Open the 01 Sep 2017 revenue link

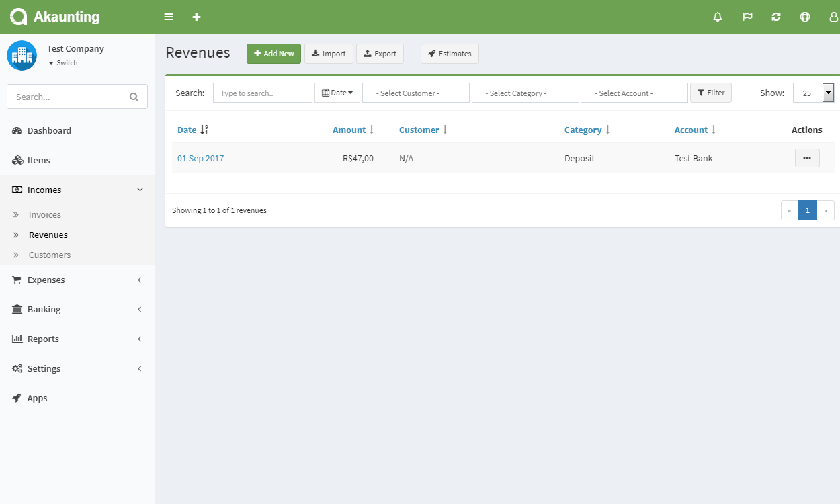point(200,159)
